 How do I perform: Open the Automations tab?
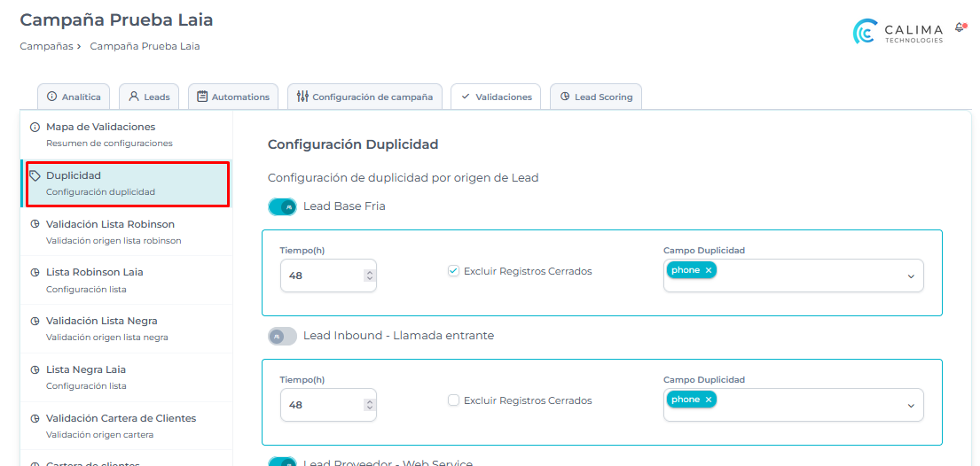coord(232,97)
